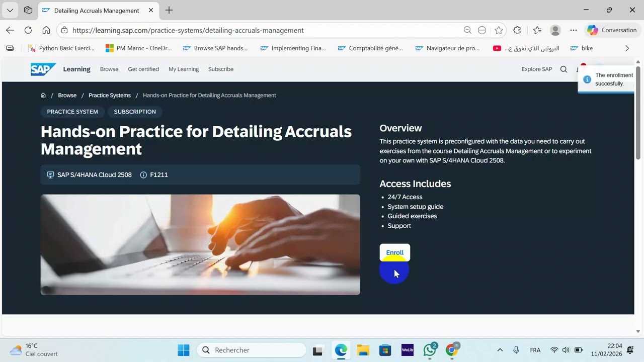This screenshot has height=362, width=644.
Task: Open Google Chrome from the taskbar
Action: (x=452, y=350)
